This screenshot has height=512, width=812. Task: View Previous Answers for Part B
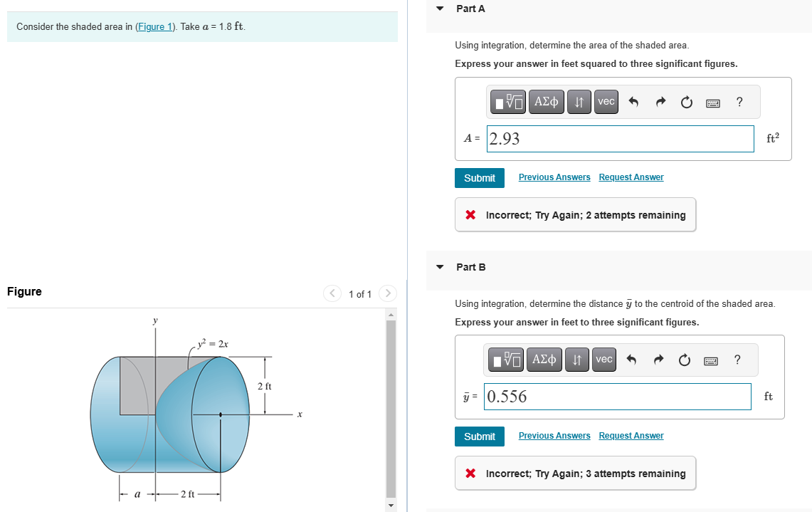tap(554, 435)
